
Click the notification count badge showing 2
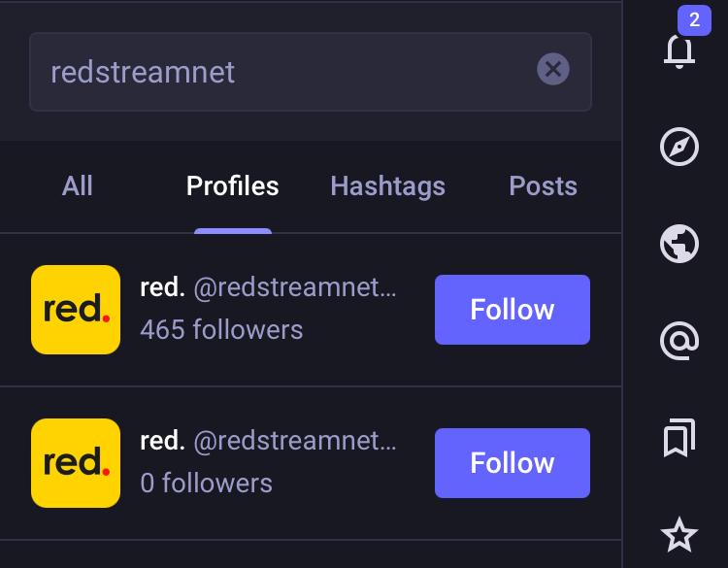(x=694, y=20)
